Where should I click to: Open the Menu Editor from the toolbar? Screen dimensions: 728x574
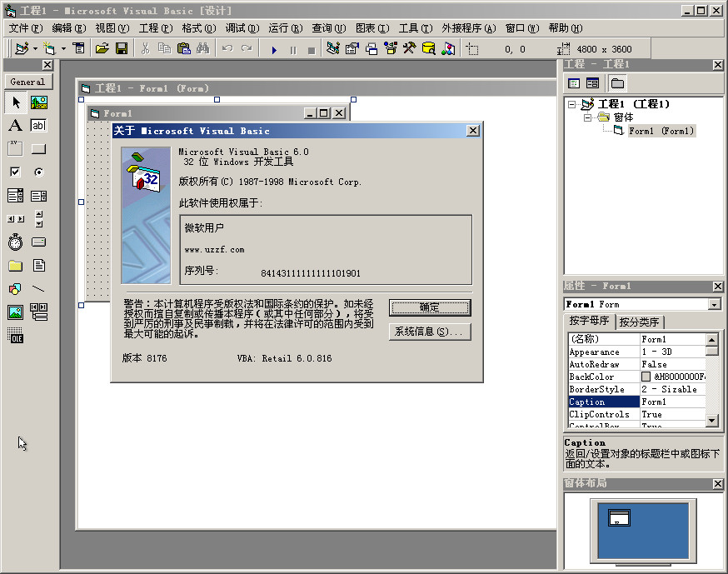pyautogui.click(x=79, y=47)
